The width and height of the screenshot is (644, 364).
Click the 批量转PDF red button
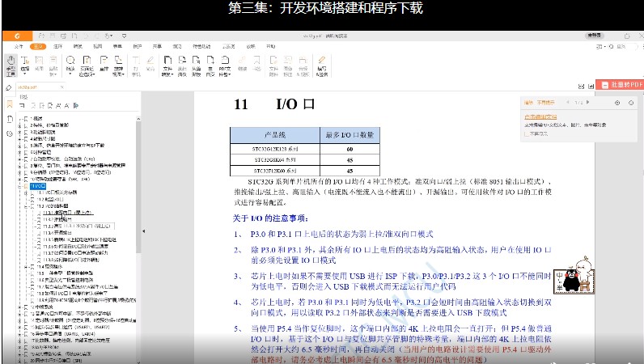point(620,85)
